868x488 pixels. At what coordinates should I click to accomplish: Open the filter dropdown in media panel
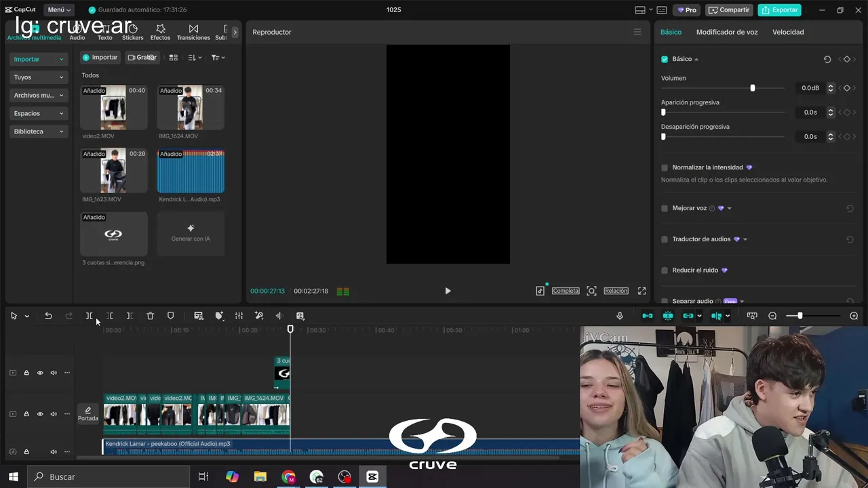(x=218, y=58)
